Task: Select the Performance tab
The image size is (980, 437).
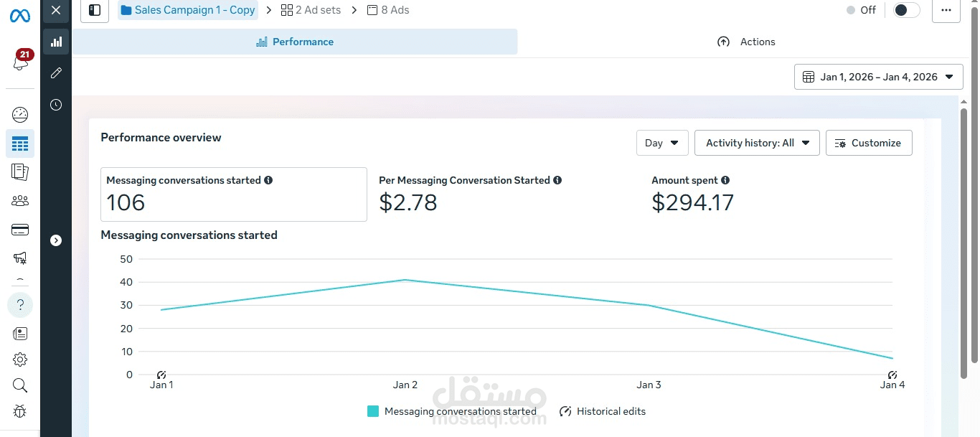Action: [x=295, y=42]
